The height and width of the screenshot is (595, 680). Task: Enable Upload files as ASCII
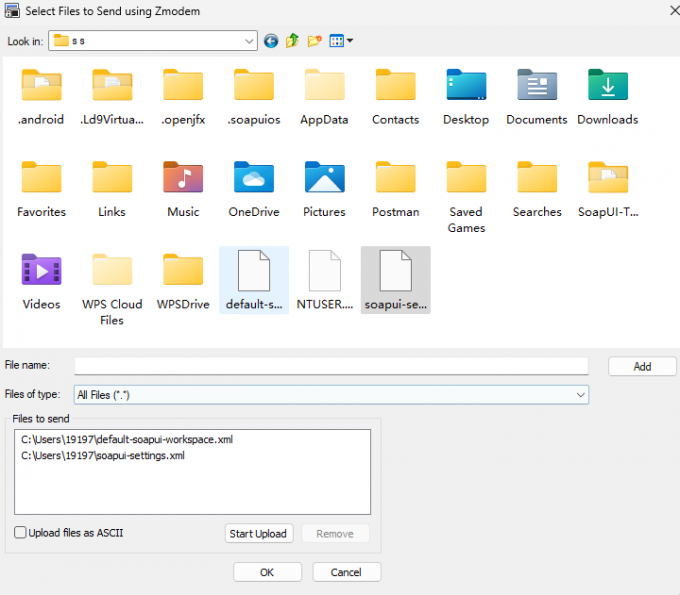coord(20,533)
